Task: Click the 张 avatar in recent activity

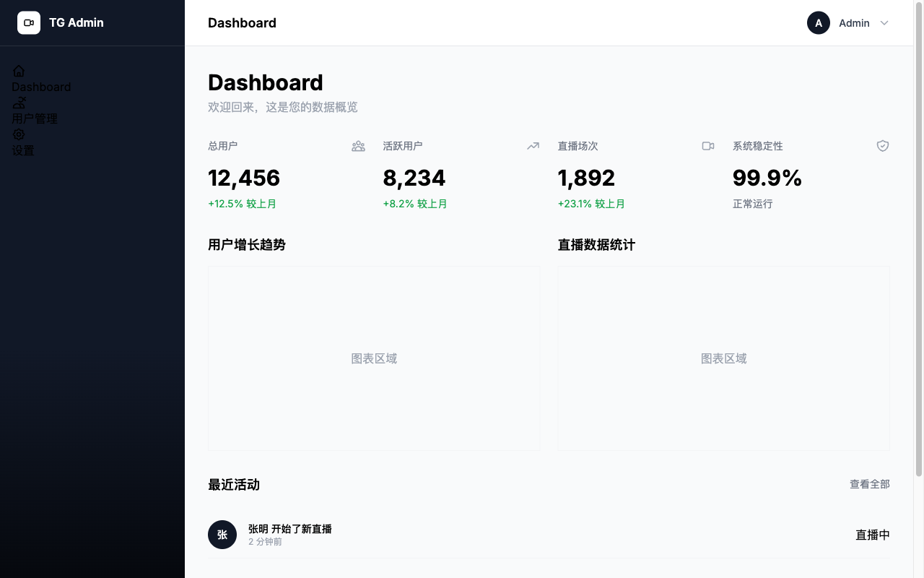Action: pos(222,535)
